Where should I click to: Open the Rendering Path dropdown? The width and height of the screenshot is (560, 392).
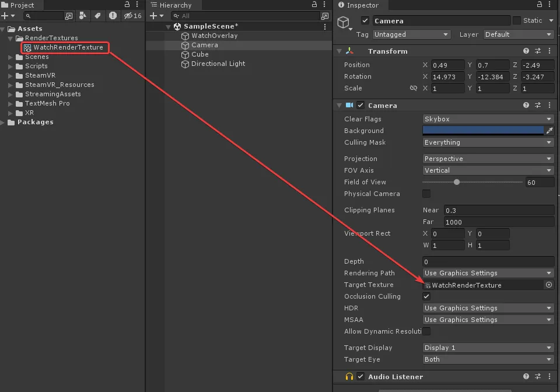[x=488, y=273]
